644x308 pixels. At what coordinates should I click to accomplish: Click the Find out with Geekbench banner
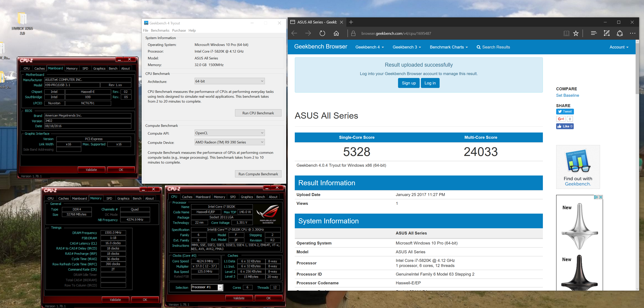pos(578,167)
